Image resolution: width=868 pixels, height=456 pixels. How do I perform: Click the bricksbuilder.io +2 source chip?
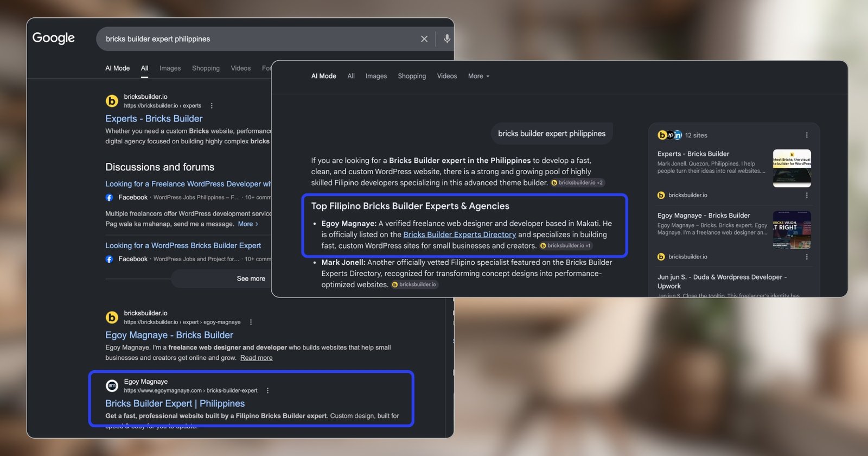(578, 183)
